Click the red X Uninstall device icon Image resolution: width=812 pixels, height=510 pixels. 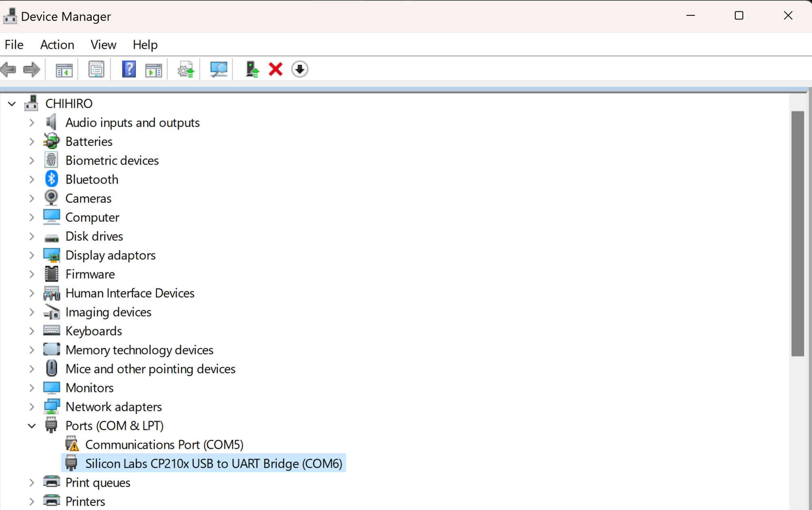point(276,69)
